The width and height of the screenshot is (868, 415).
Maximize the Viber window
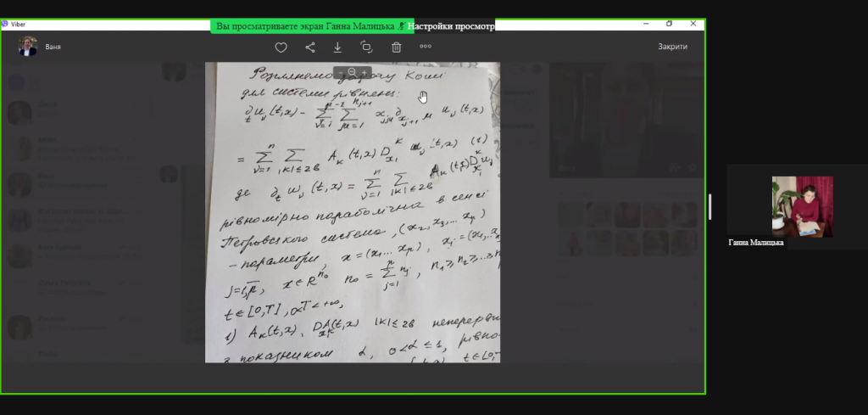point(669,24)
